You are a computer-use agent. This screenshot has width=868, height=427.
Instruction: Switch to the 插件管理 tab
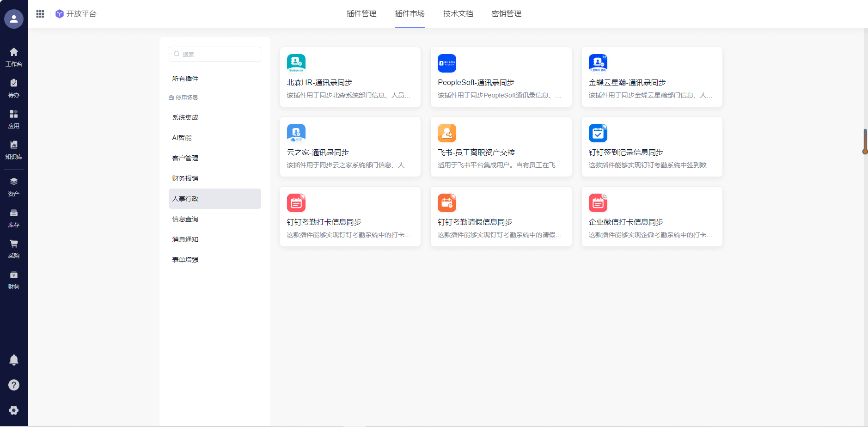tap(361, 14)
